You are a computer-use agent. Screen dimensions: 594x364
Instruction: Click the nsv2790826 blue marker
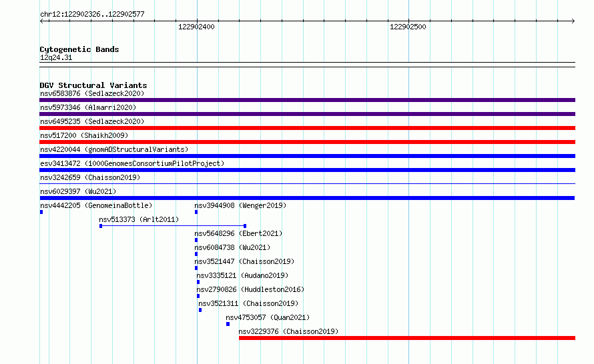(198, 296)
